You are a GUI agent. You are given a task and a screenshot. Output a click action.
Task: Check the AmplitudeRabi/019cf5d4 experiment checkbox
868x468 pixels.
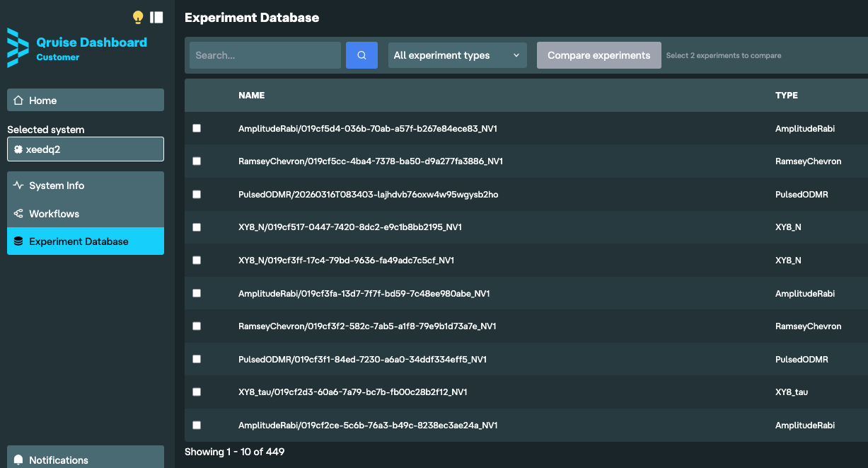click(x=197, y=127)
